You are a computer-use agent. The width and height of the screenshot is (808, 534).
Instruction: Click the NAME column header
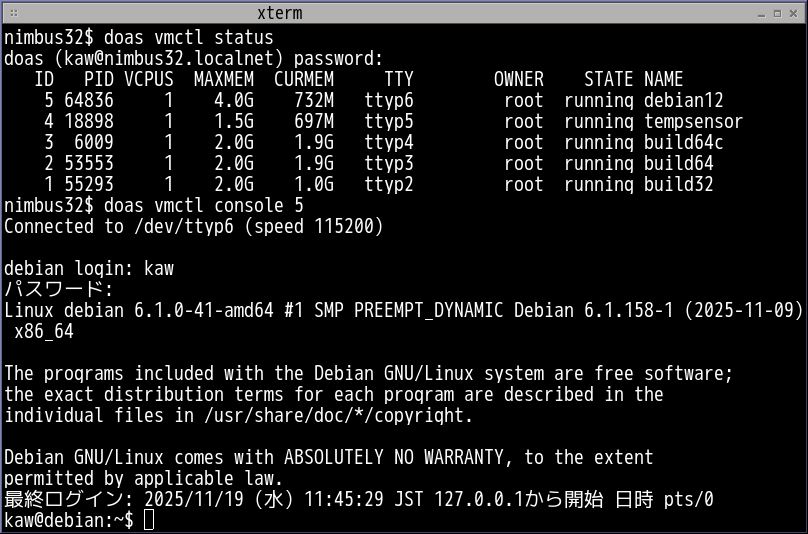tap(663, 79)
